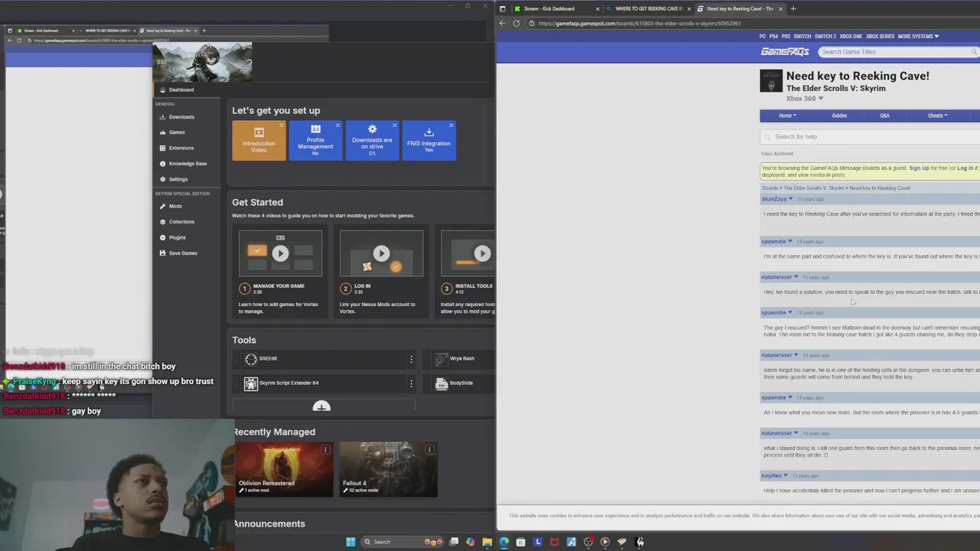The image size is (980, 551).
Task: Open the Oblivion Remastered options menu
Action: point(325,450)
